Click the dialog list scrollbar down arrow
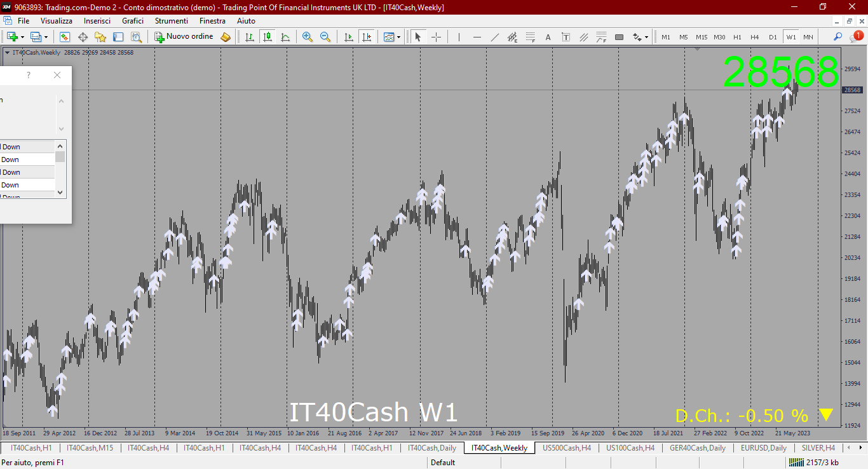The image size is (868, 469). click(60, 192)
